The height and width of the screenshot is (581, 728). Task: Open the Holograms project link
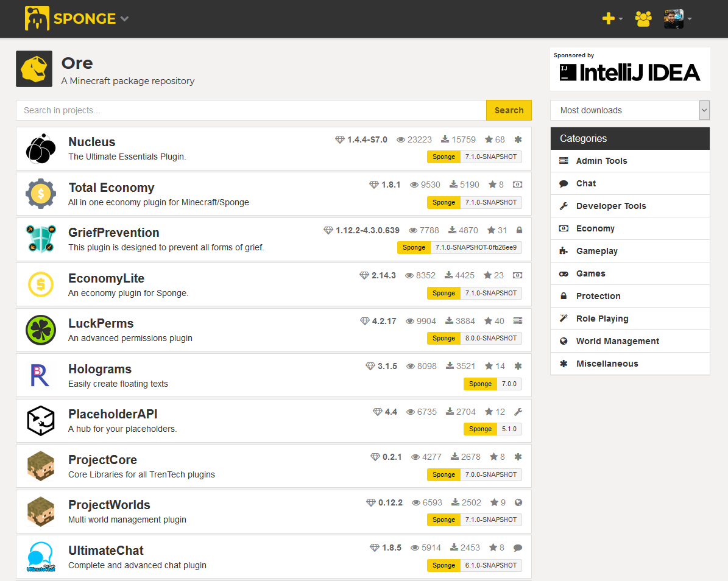click(x=100, y=369)
